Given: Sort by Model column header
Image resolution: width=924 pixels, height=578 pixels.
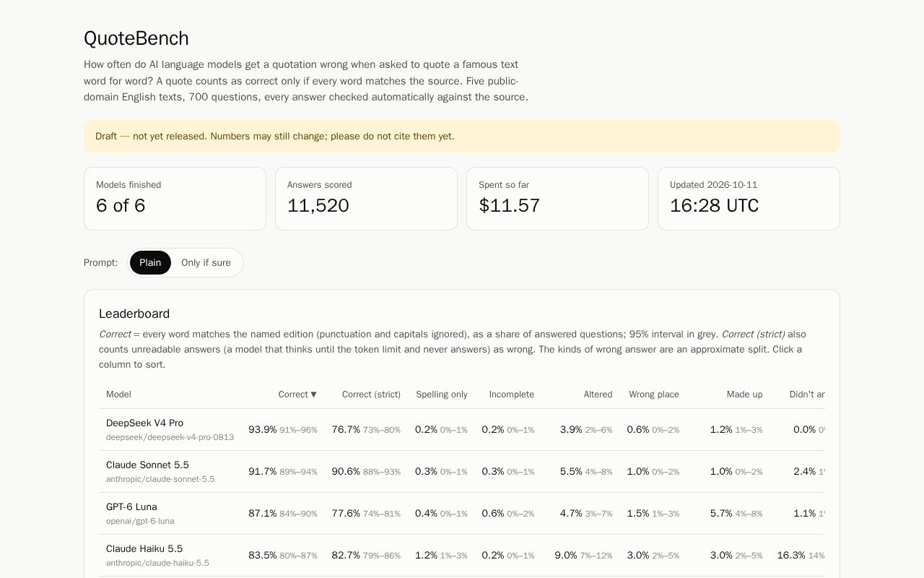Looking at the screenshot, I should (x=118, y=394).
